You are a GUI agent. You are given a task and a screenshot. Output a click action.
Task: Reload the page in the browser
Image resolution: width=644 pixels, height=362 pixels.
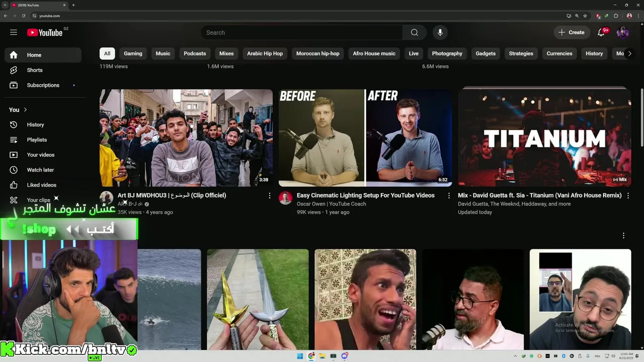click(x=23, y=16)
